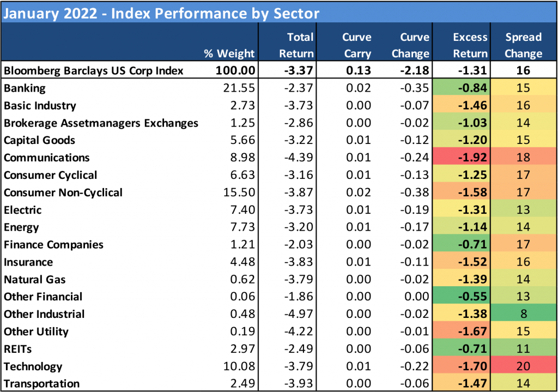This screenshot has height=392, width=558.
Task: Select the Brokerage Assetmanagers Exchanges row label
Action: click(101, 123)
